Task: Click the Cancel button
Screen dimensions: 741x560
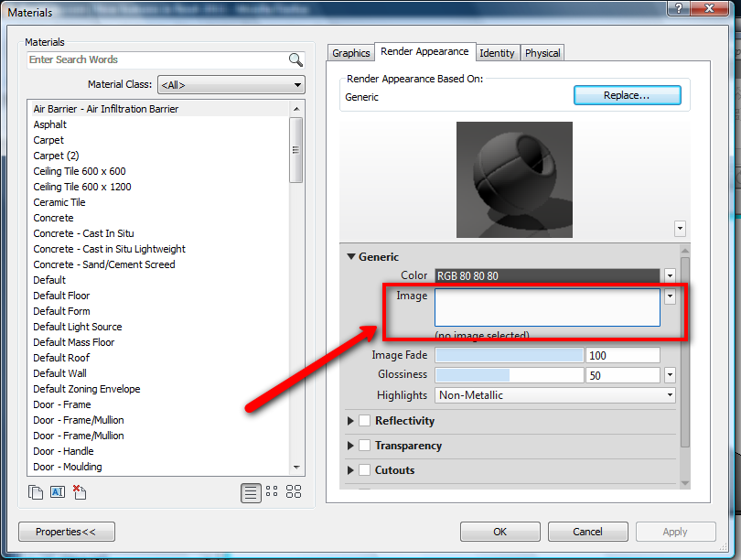Action: point(588,532)
